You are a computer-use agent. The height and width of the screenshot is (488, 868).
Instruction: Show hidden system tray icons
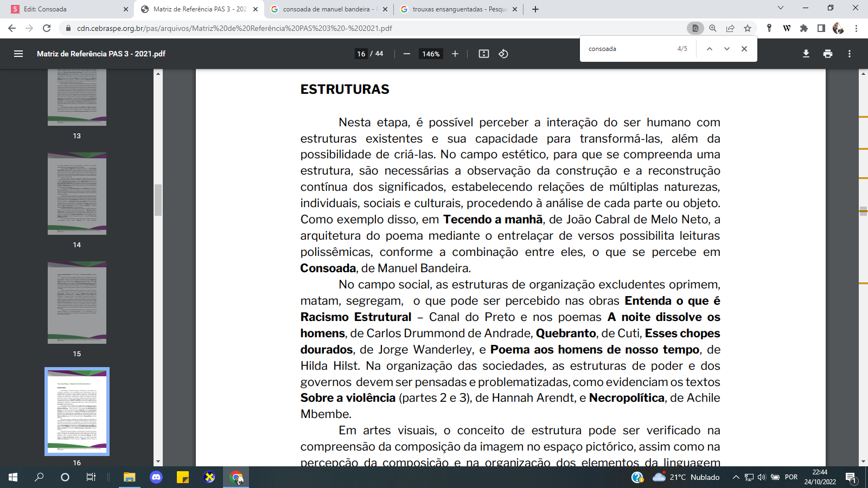coord(736,477)
